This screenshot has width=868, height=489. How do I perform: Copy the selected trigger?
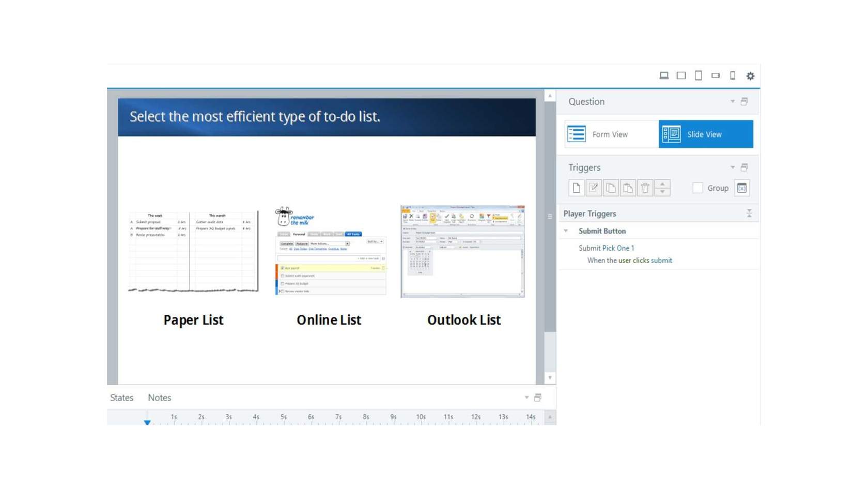tap(611, 188)
